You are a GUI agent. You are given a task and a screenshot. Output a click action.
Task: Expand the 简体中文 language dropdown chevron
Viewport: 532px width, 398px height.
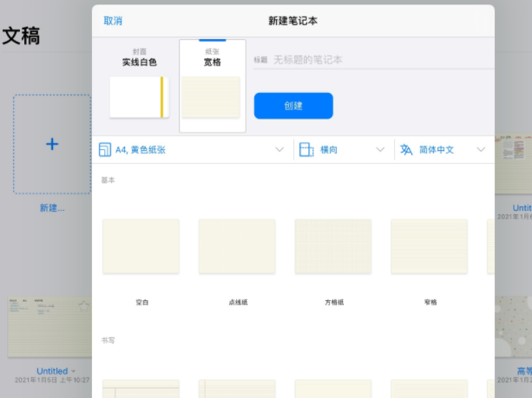tap(481, 149)
